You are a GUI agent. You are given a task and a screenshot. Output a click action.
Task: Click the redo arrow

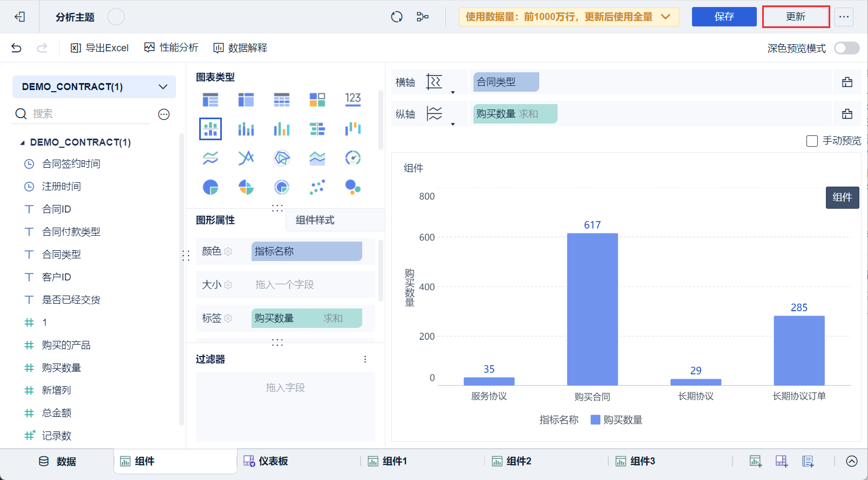(x=42, y=48)
